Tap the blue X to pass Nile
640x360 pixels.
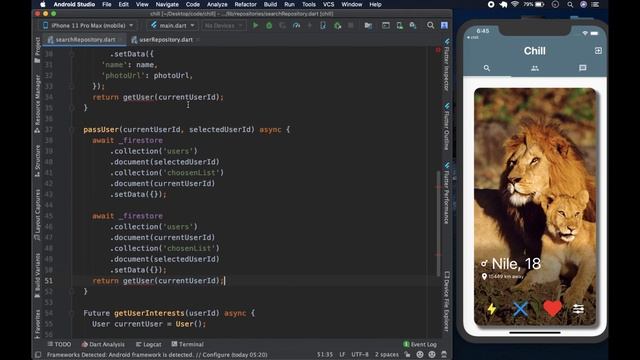point(520,309)
